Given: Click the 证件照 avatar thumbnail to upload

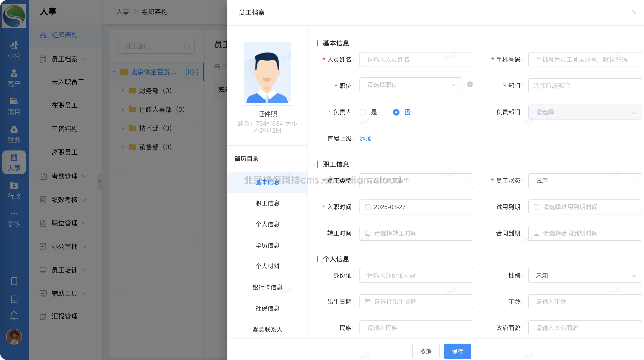Looking at the screenshot, I should coord(267,73).
